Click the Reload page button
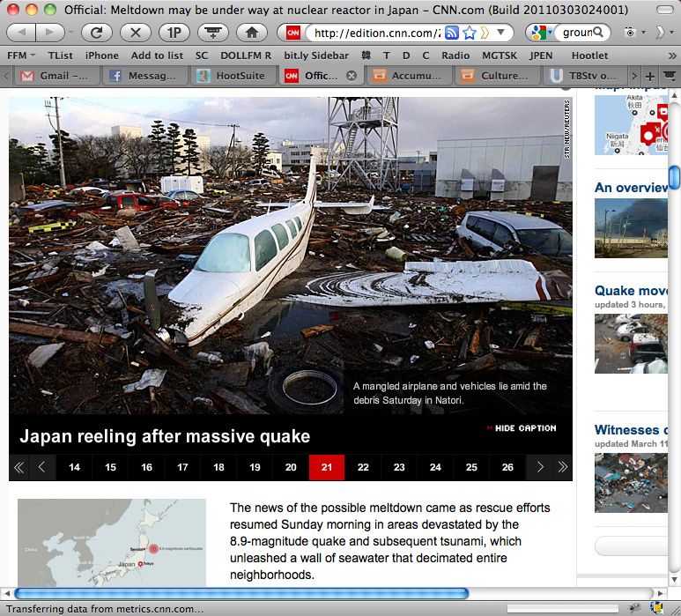This screenshot has height=616, width=681. click(x=96, y=33)
